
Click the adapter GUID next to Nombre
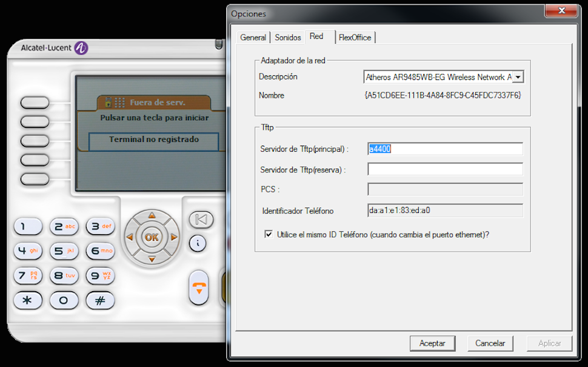tap(443, 95)
